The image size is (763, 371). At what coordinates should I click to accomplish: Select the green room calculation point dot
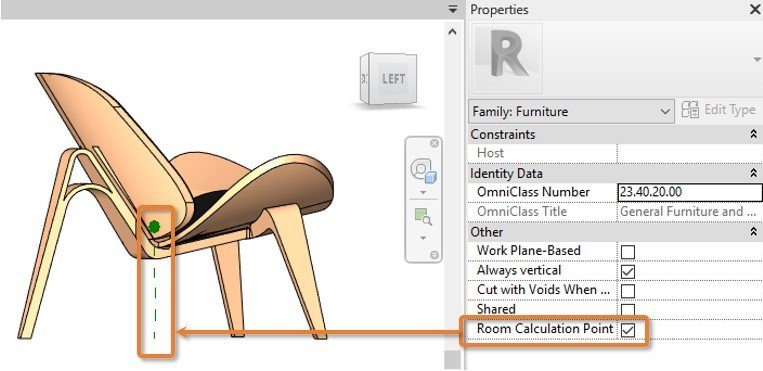pos(154,226)
